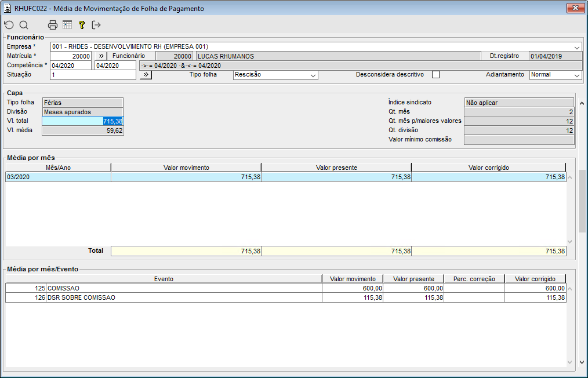Click the Evento column header
The width and height of the screenshot is (588, 378).
click(x=164, y=279)
